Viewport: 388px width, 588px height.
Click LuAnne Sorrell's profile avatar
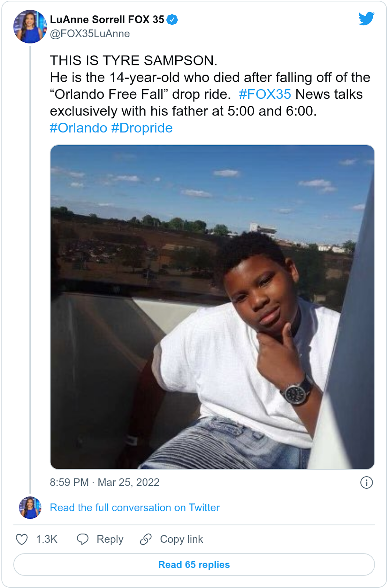30,26
